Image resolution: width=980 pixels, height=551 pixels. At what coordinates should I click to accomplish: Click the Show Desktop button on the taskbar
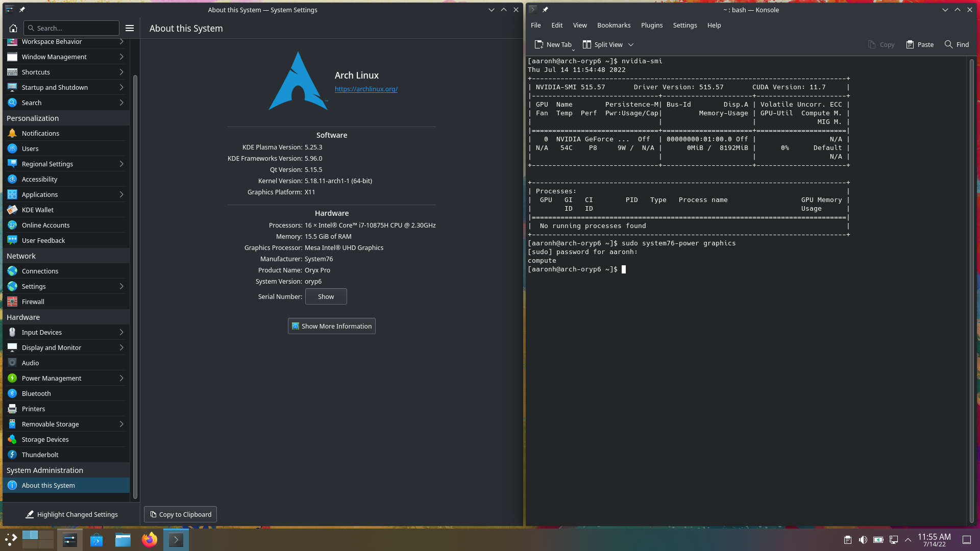967,540
